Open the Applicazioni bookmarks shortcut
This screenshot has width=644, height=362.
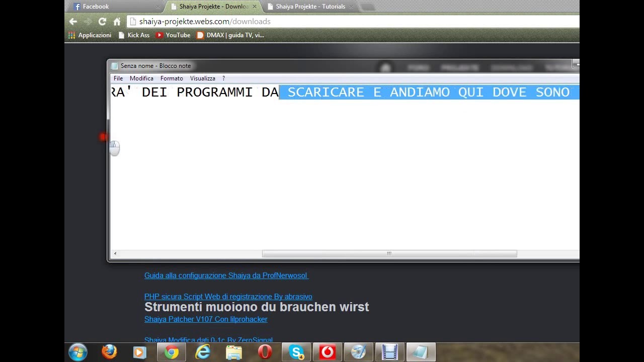pyautogui.click(x=90, y=35)
